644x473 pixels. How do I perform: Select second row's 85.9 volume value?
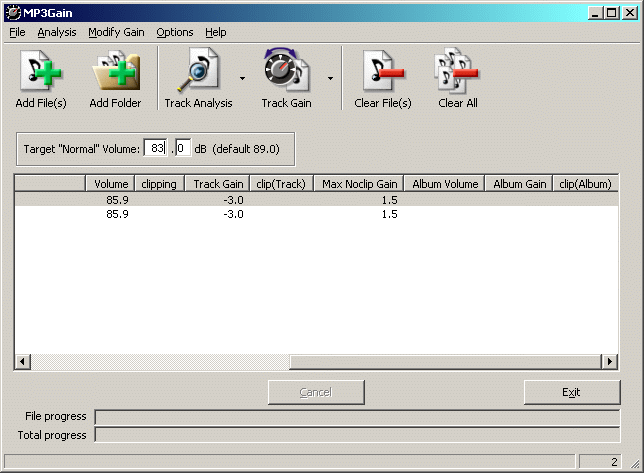[x=117, y=214]
